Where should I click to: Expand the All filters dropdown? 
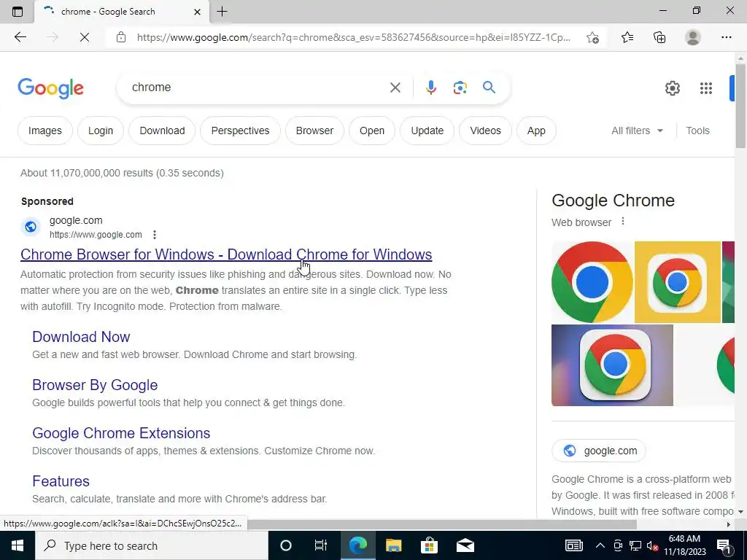coord(637,131)
